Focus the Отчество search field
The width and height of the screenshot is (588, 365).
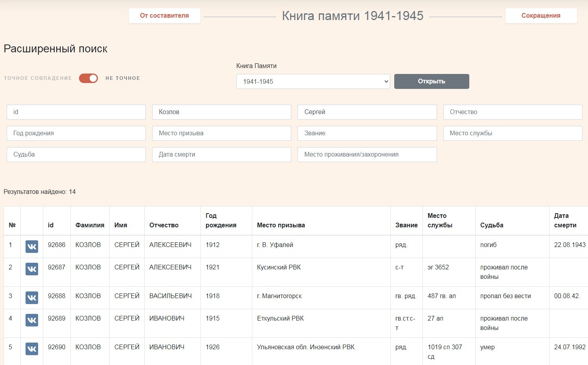pos(513,112)
